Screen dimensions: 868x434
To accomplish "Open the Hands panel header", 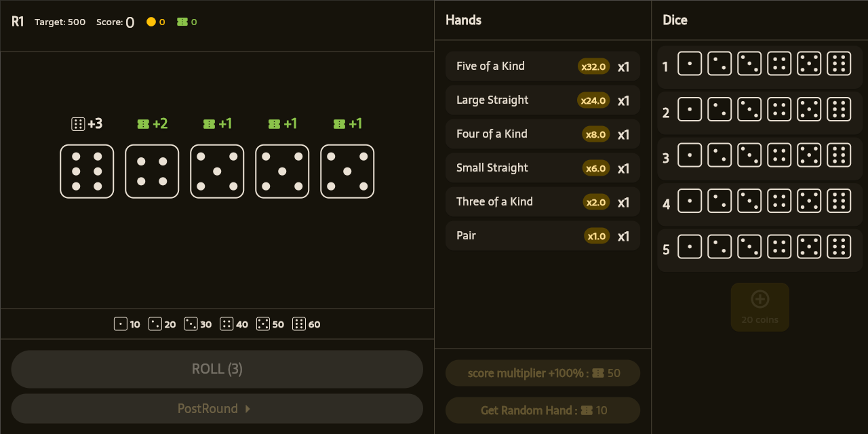I will pos(464,20).
